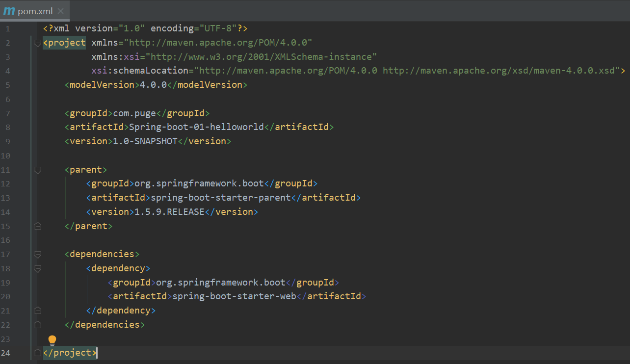
Task: Click the Maven icon on pom.xml tab
Action: point(9,11)
